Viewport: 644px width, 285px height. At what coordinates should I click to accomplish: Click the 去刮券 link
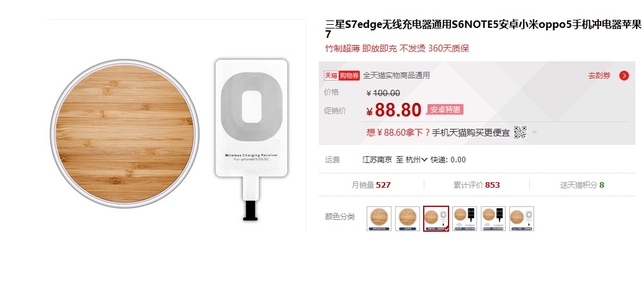coord(599,76)
